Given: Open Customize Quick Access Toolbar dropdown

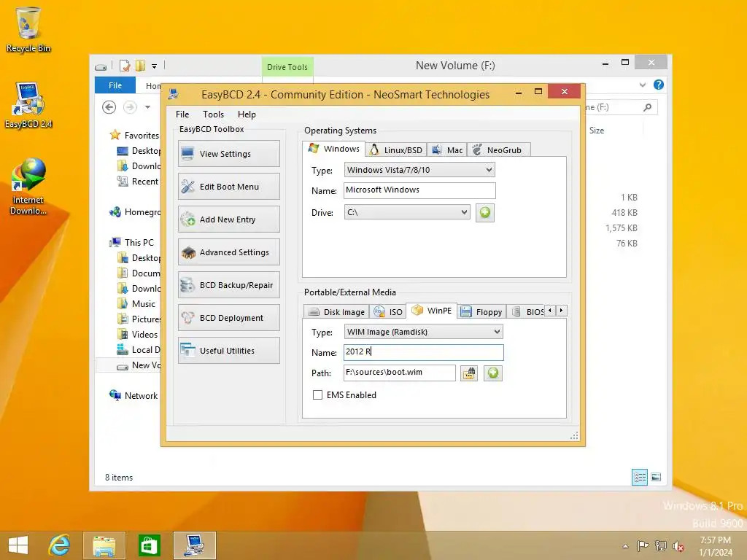Looking at the screenshot, I should pyautogui.click(x=155, y=66).
